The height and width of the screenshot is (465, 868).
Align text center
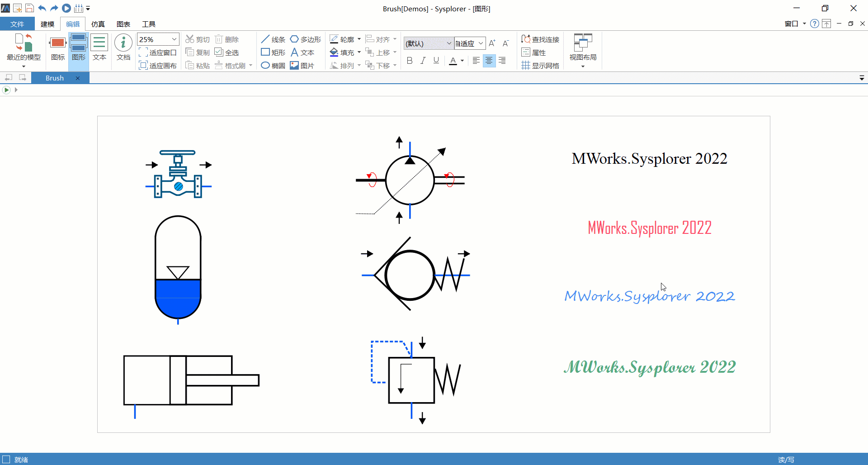coord(489,61)
